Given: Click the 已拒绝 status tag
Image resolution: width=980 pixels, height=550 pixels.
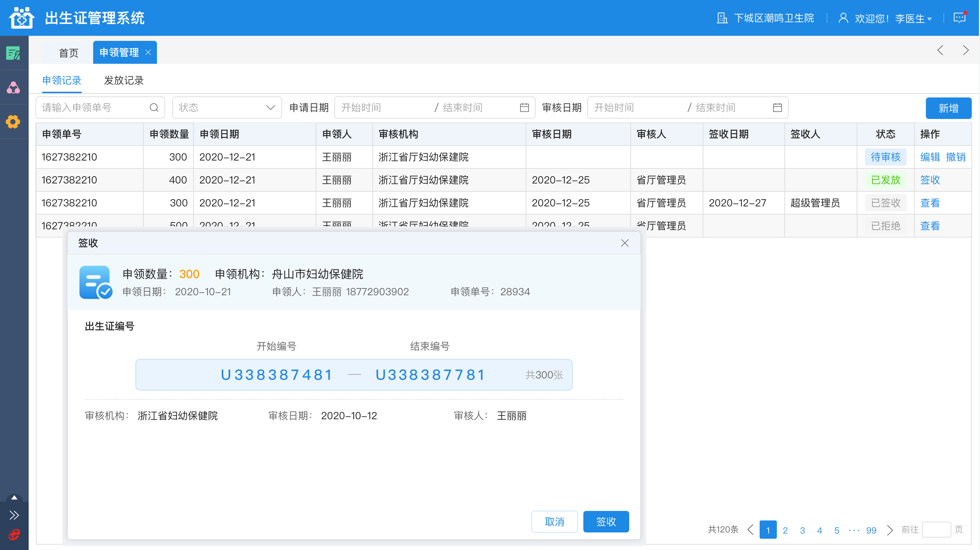Looking at the screenshot, I should 886,226.
